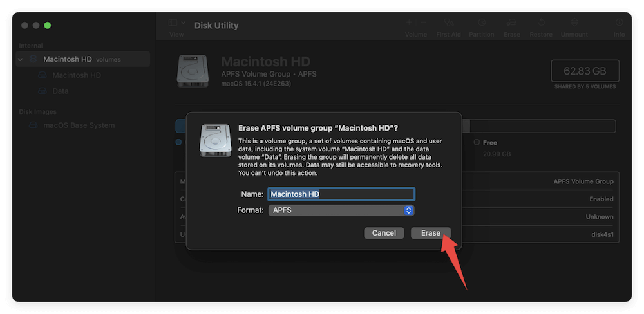
Task: Select Macintosh HD volumes group in sidebar
Action: click(x=83, y=59)
